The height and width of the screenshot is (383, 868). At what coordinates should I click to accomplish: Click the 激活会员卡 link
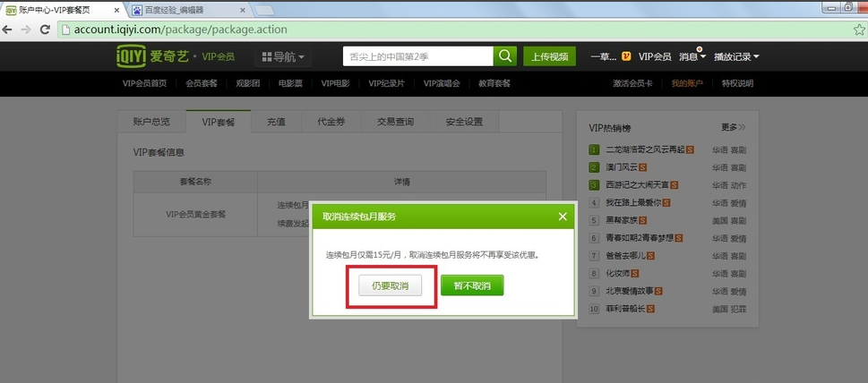pyautogui.click(x=632, y=83)
